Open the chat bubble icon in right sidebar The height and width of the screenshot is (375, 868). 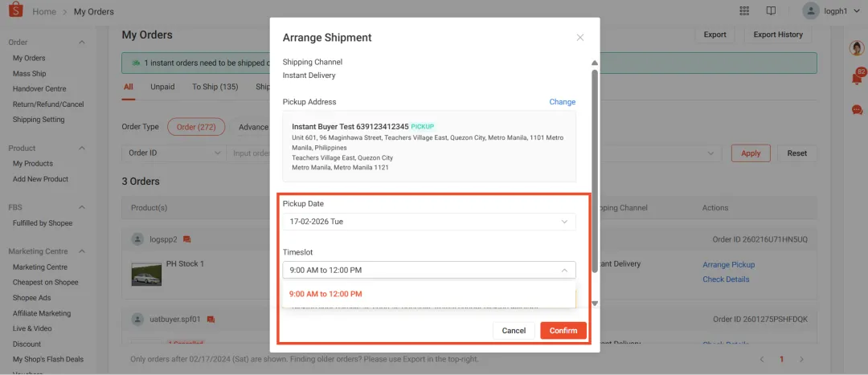point(857,109)
